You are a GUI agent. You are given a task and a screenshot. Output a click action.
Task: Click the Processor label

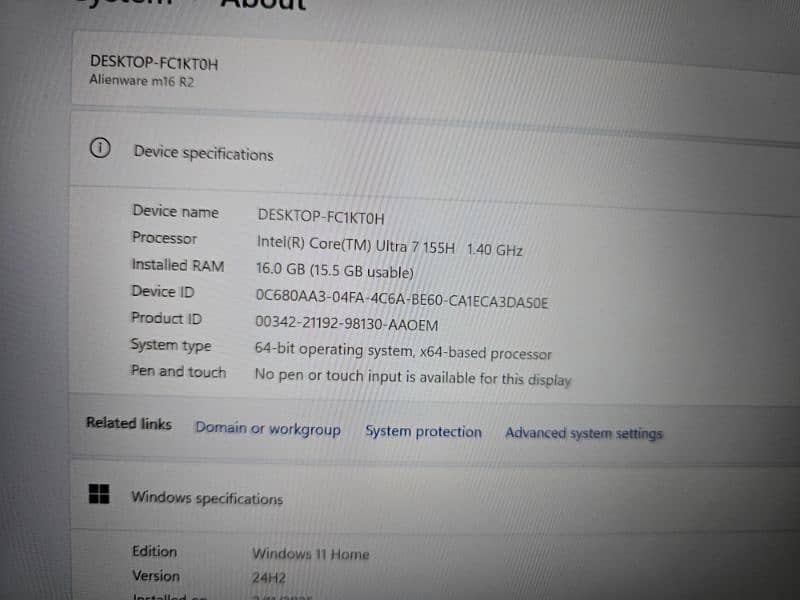coord(164,238)
